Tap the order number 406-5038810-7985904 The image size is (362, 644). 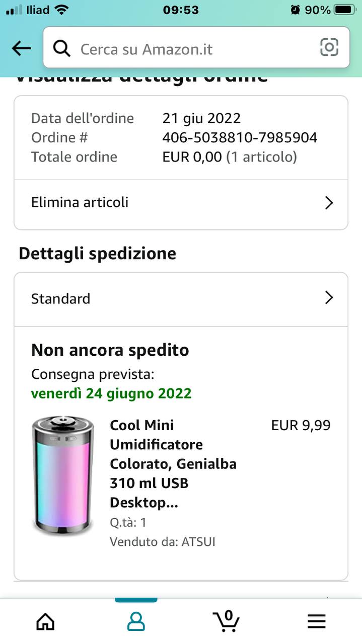240,137
